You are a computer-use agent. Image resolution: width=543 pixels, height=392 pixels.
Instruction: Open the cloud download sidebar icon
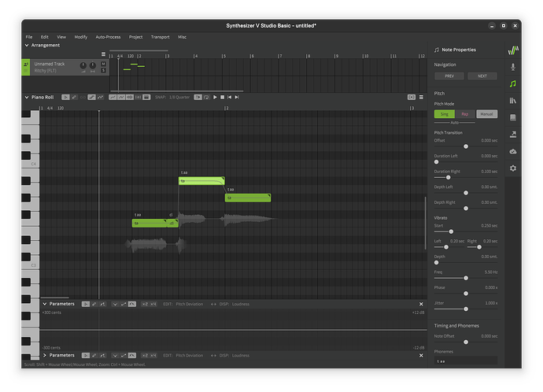513,151
